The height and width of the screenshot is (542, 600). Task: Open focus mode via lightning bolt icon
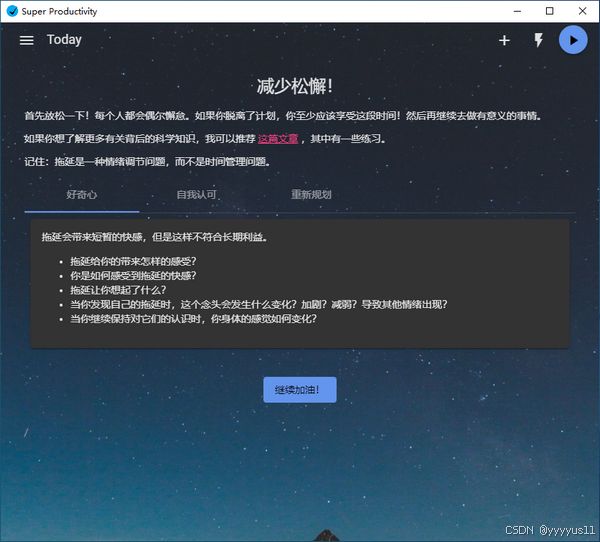click(x=538, y=40)
